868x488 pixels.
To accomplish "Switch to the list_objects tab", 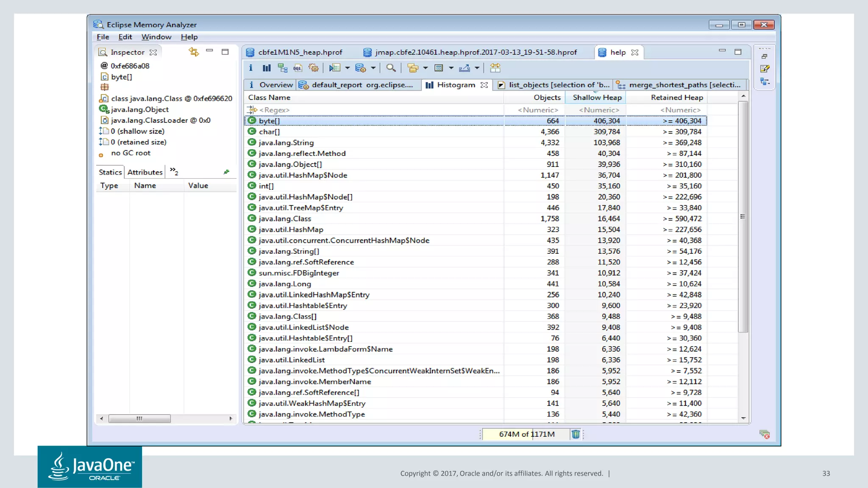I will pos(554,85).
